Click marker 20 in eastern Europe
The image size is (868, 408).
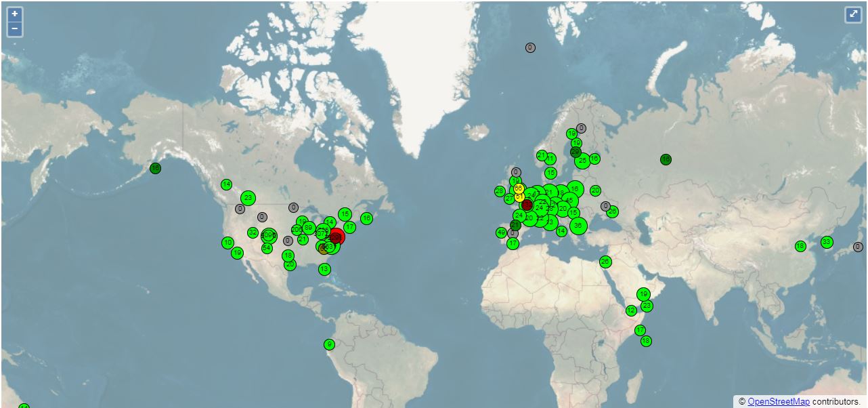click(595, 190)
